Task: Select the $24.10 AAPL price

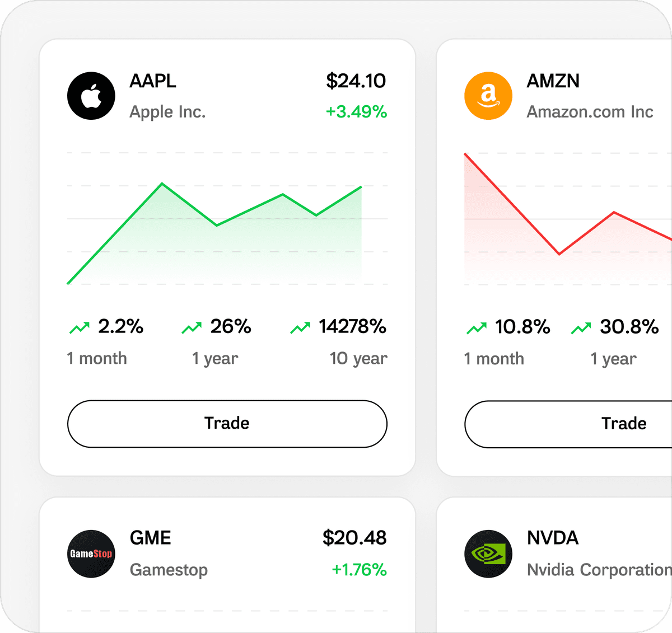Action: tap(356, 81)
